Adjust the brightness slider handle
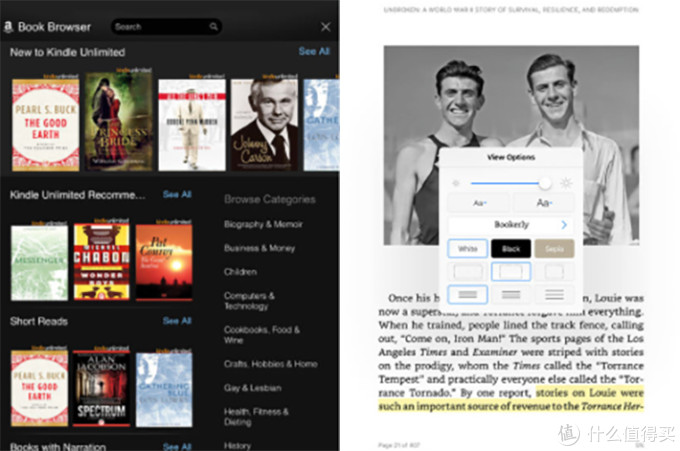The image size is (680, 451). click(545, 183)
